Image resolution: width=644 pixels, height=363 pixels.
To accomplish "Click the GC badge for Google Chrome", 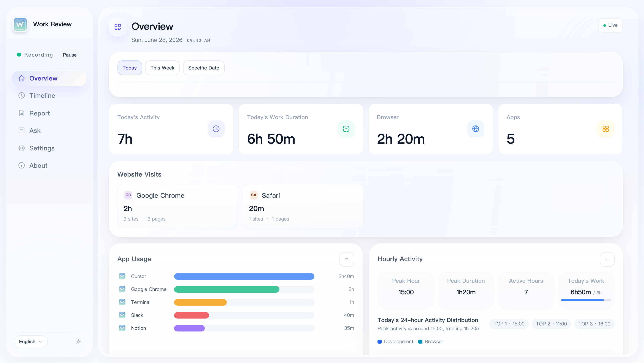I will coord(128,195).
